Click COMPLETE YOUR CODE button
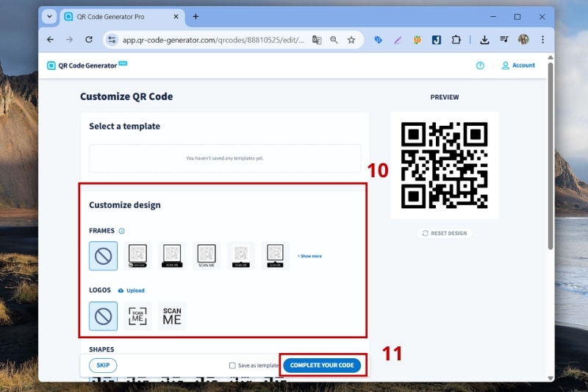 tap(322, 366)
